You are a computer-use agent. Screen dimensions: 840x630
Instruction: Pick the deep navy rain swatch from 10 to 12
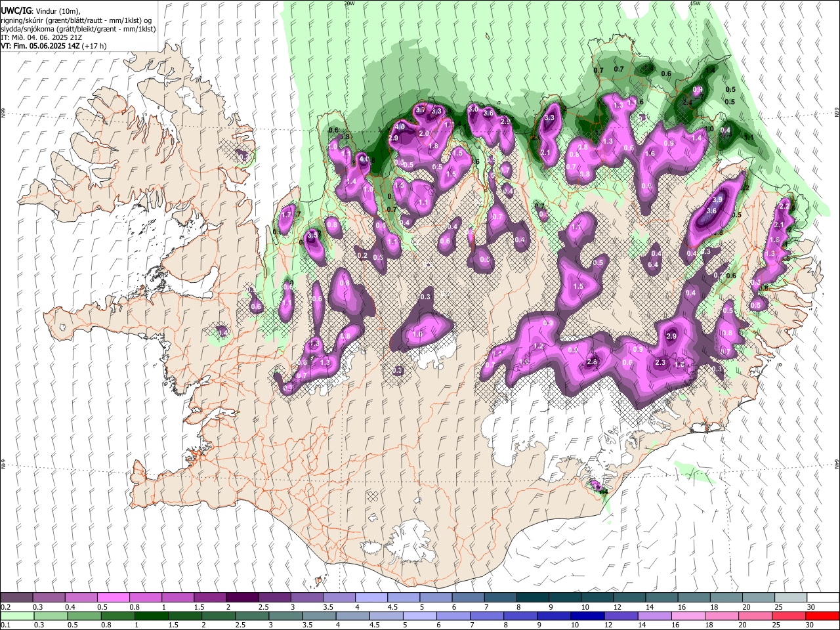pyautogui.click(x=586, y=616)
